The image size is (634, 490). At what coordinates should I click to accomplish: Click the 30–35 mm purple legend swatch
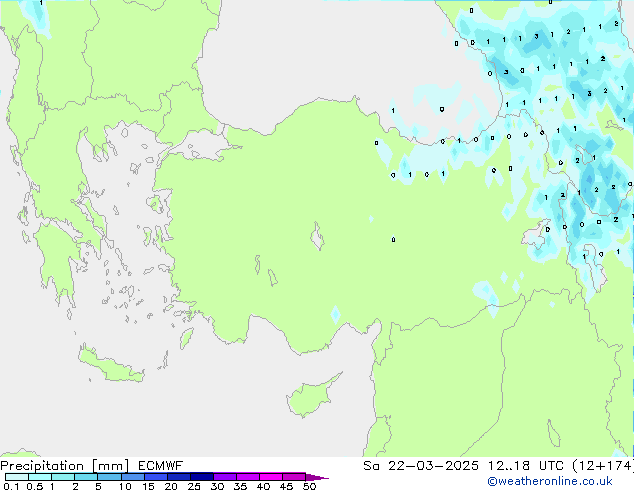point(224,477)
